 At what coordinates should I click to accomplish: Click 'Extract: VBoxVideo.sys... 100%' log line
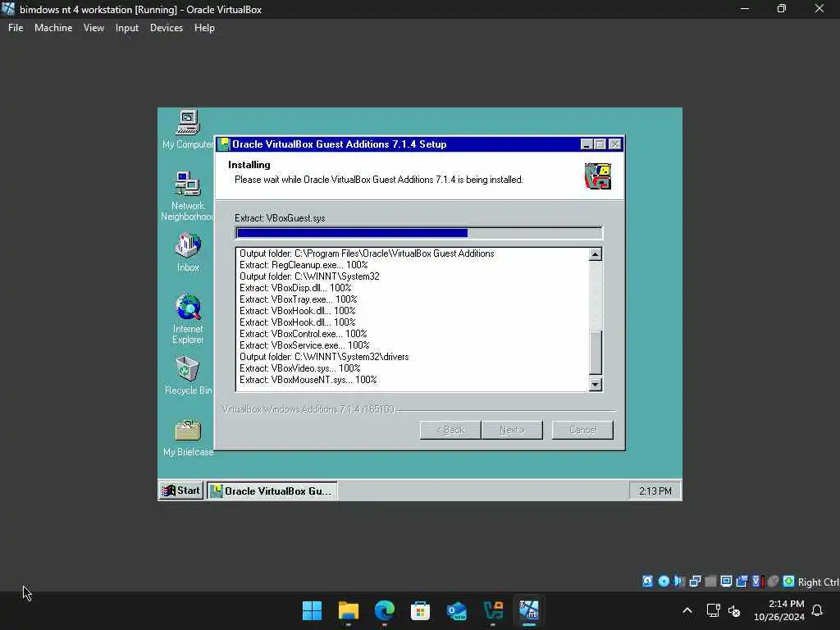pyautogui.click(x=299, y=368)
